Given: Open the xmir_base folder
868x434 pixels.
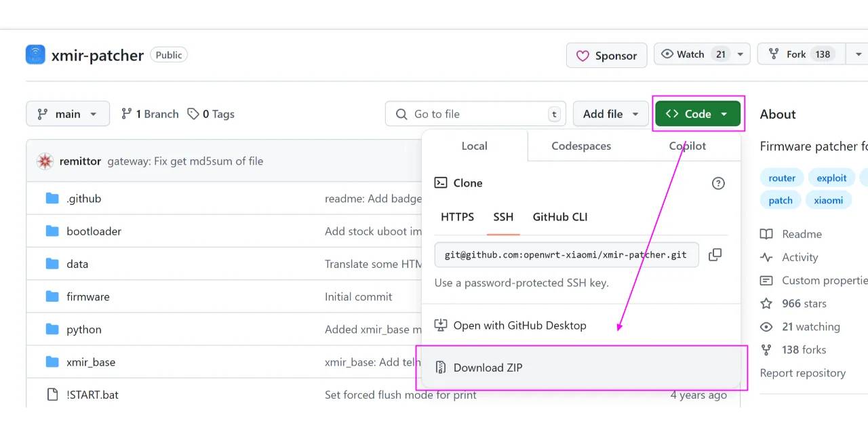Looking at the screenshot, I should click(x=91, y=362).
